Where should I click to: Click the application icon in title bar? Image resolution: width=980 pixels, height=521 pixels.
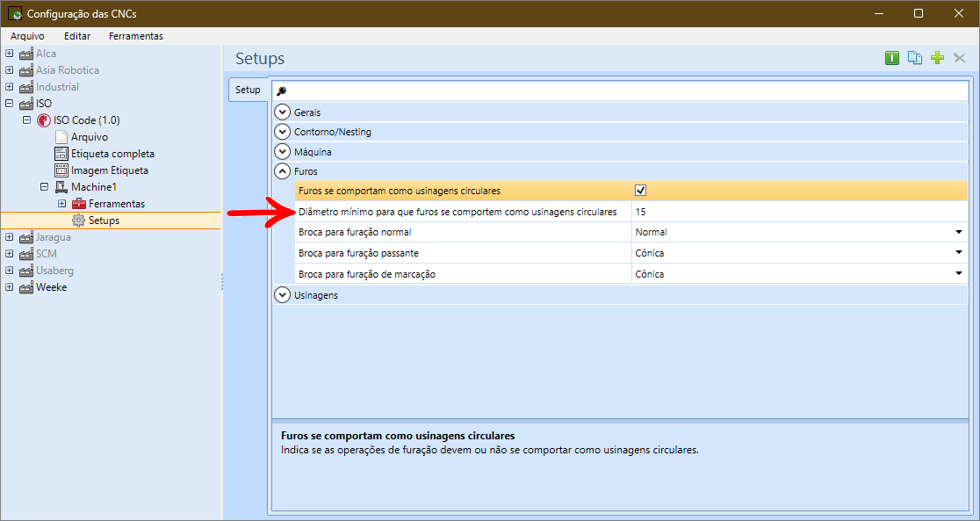click(x=15, y=13)
